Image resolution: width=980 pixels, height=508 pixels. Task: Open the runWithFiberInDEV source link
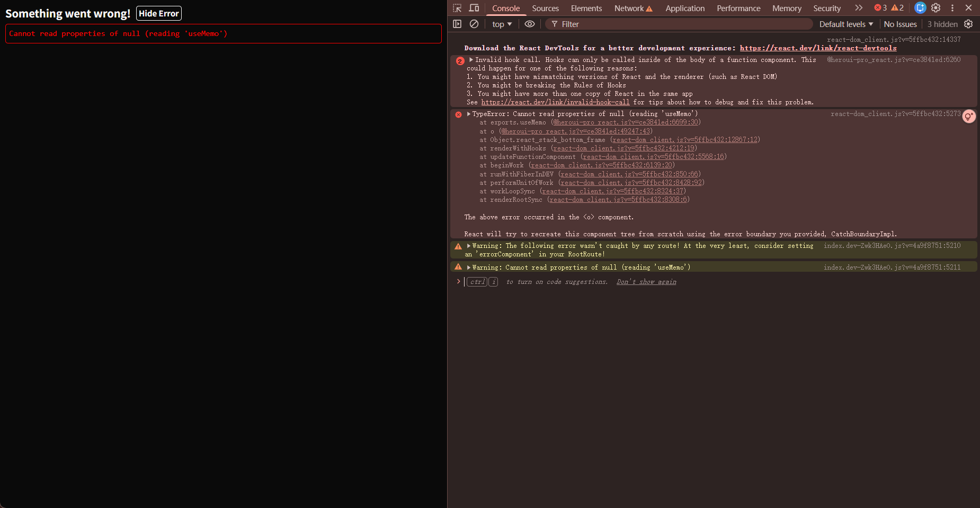click(629, 174)
